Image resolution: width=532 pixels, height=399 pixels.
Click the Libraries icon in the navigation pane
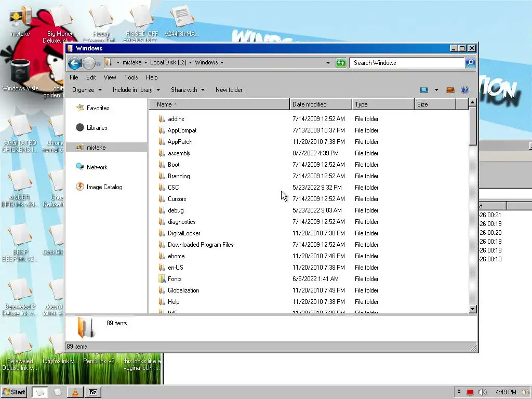pos(80,128)
